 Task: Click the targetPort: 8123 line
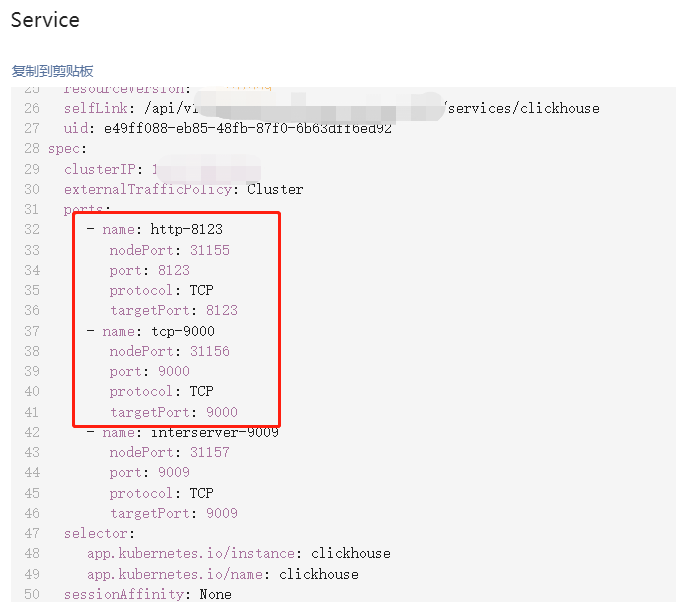click(x=173, y=310)
